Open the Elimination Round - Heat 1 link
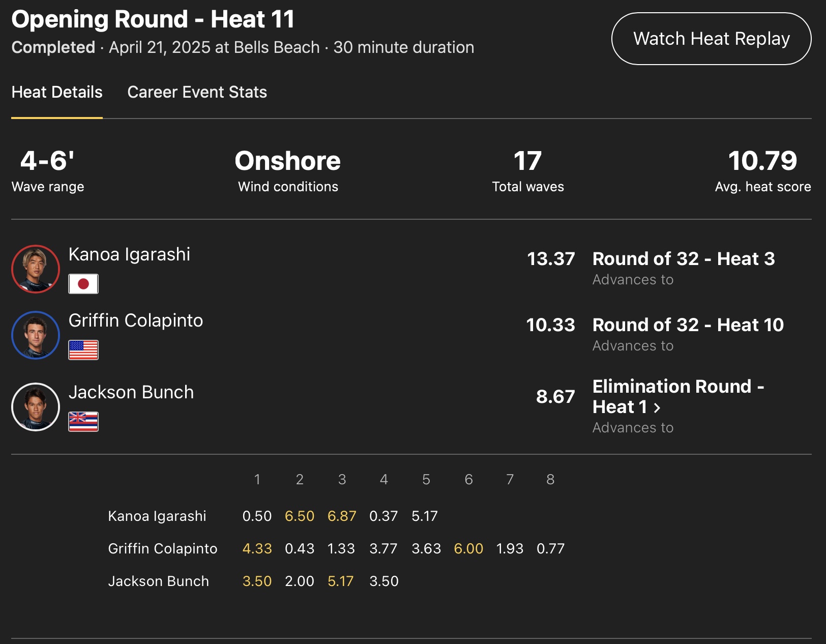The image size is (826, 644). tap(677, 396)
